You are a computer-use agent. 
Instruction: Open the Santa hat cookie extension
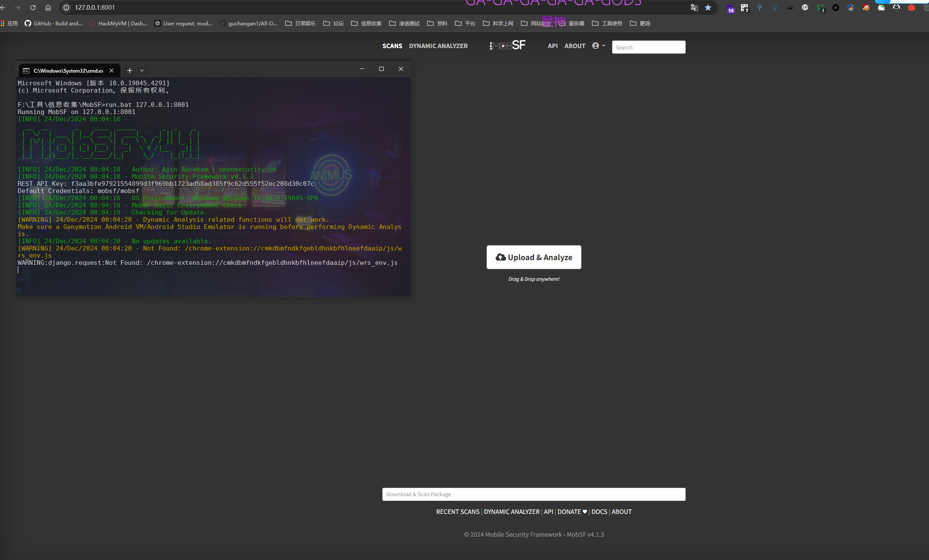click(x=866, y=8)
